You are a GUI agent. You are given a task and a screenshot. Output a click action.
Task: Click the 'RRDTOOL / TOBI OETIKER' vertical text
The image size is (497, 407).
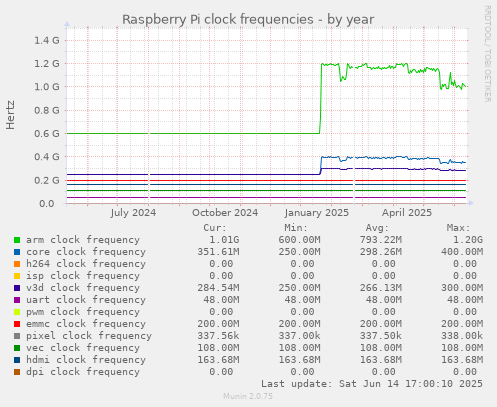487,54
